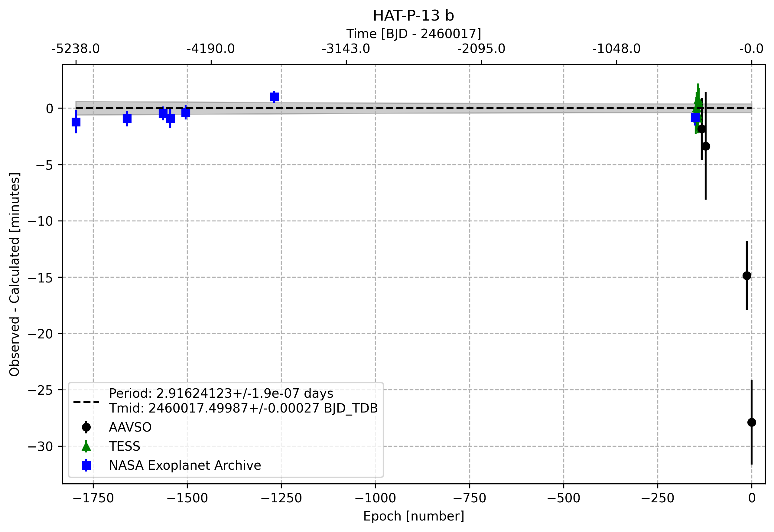Image resolution: width=774 pixels, height=532 pixels.
Task: Click the epoch tick label '−1250'
Action: (x=281, y=498)
